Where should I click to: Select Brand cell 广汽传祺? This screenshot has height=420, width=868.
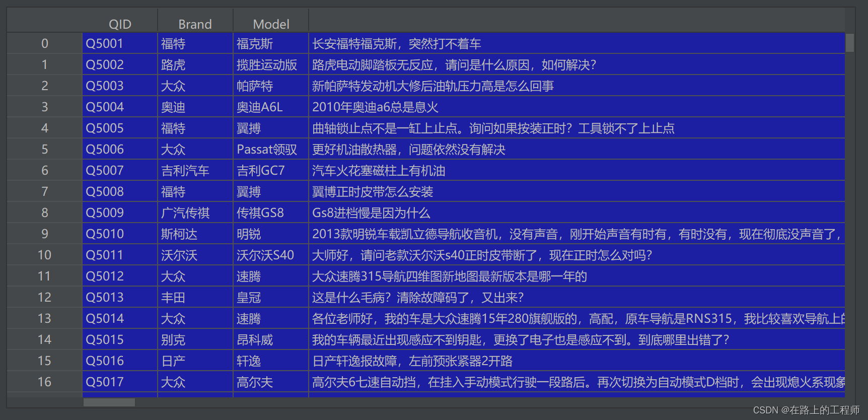point(195,213)
